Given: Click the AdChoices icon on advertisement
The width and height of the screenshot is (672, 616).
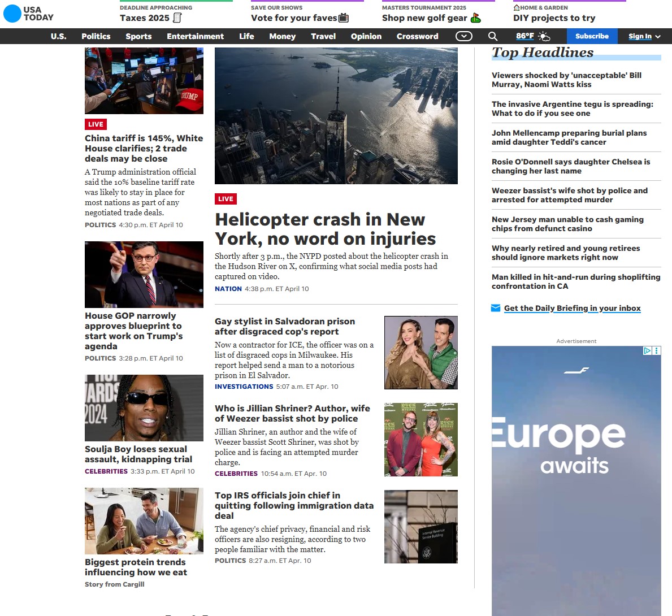Looking at the screenshot, I should [x=647, y=350].
